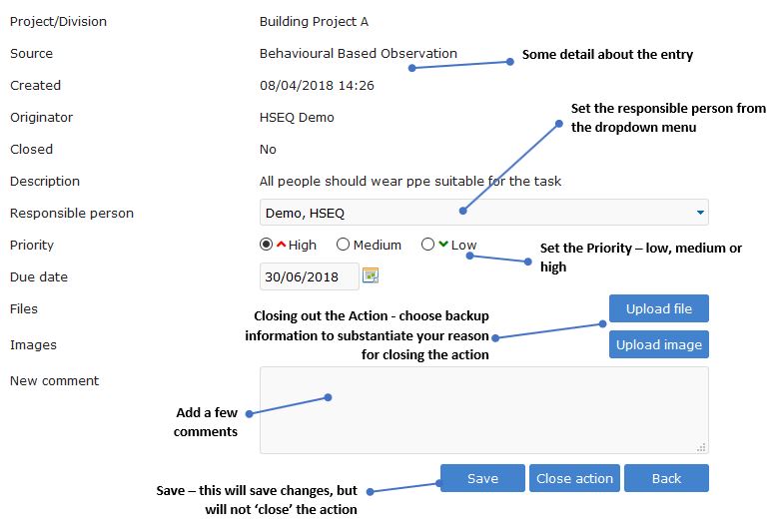Select the Low priority radio button

click(x=428, y=245)
